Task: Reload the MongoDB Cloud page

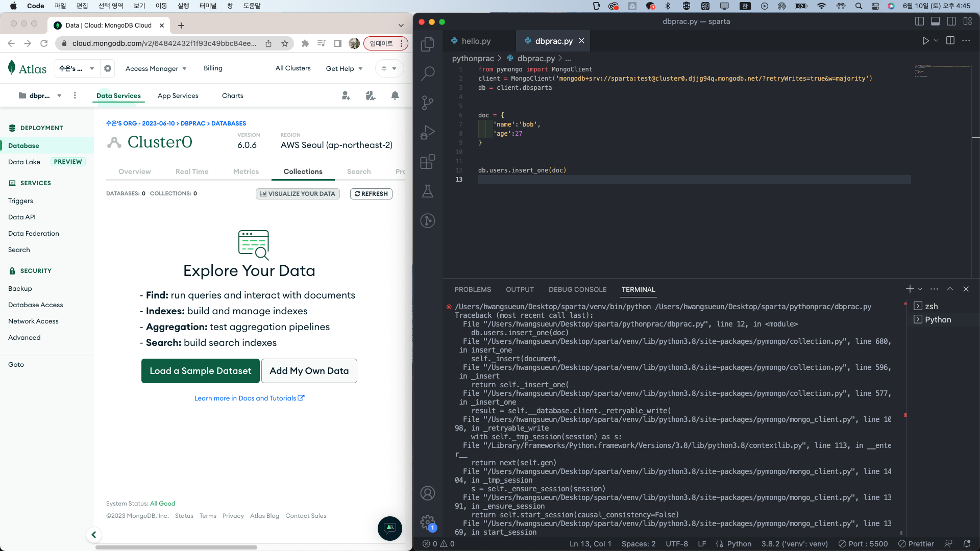Action: [x=44, y=43]
